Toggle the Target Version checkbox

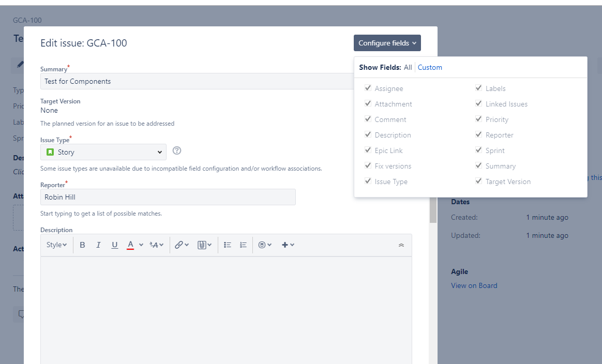pyautogui.click(x=479, y=181)
